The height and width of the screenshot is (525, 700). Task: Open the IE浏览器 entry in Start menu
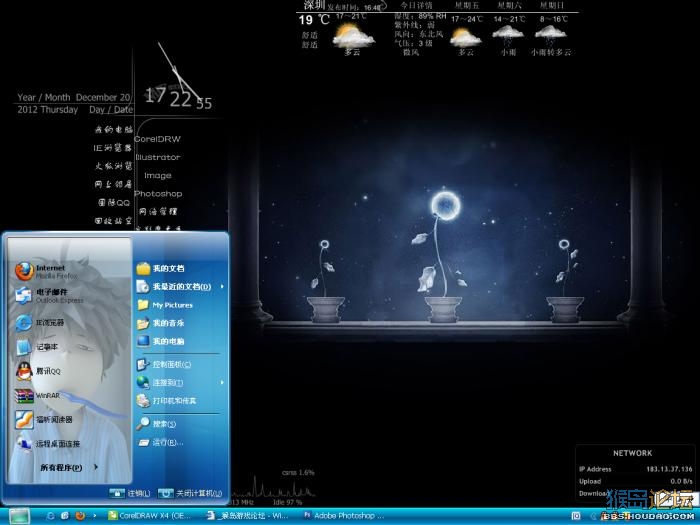[x=40, y=322]
